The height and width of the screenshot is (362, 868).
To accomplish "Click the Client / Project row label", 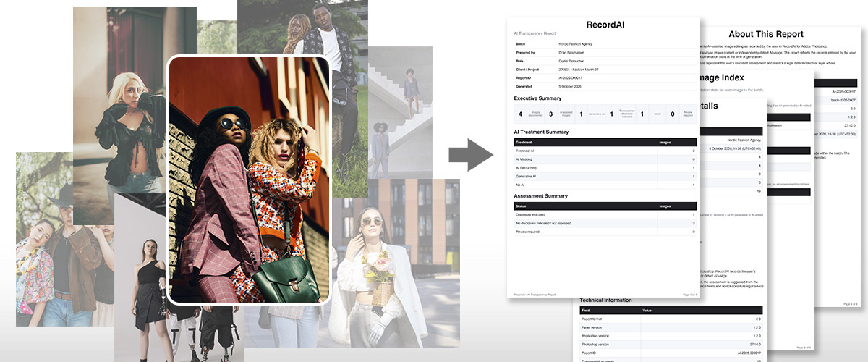I will pyautogui.click(x=527, y=70).
